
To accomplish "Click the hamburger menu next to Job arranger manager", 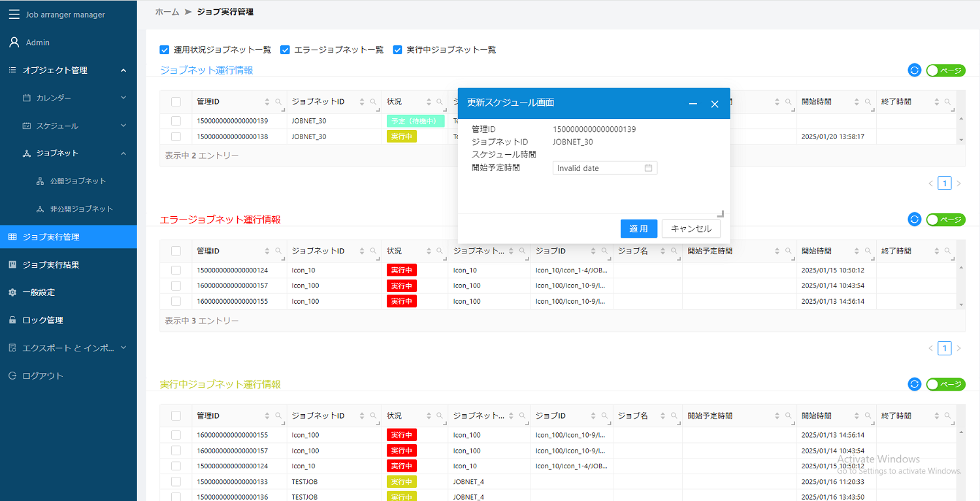I will 14,14.
